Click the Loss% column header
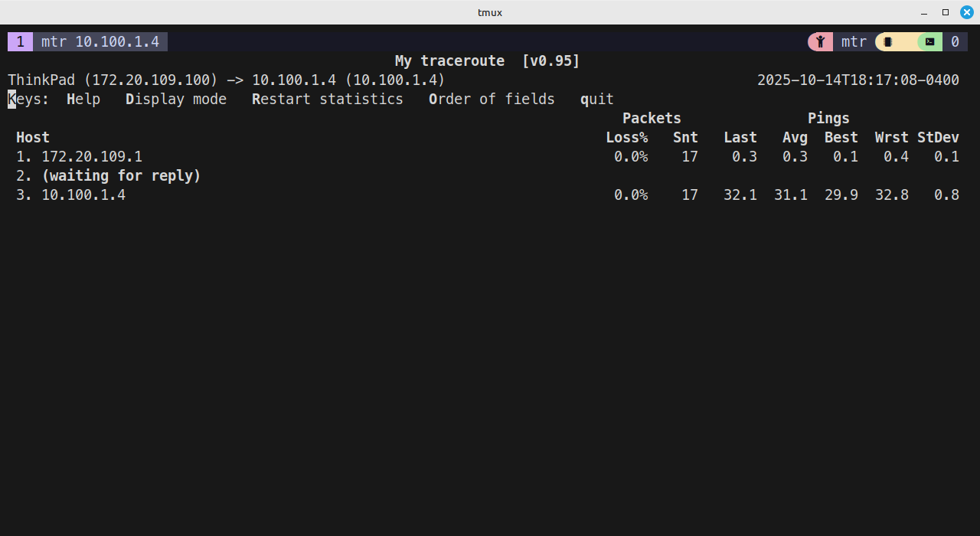980x536 pixels. pyautogui.click(x=626, y=138)
